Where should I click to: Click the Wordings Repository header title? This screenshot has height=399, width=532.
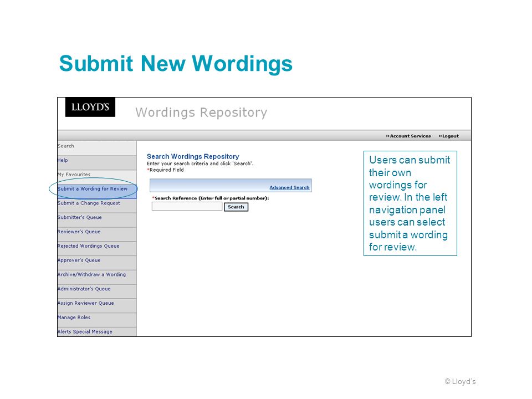click(201, 112)
